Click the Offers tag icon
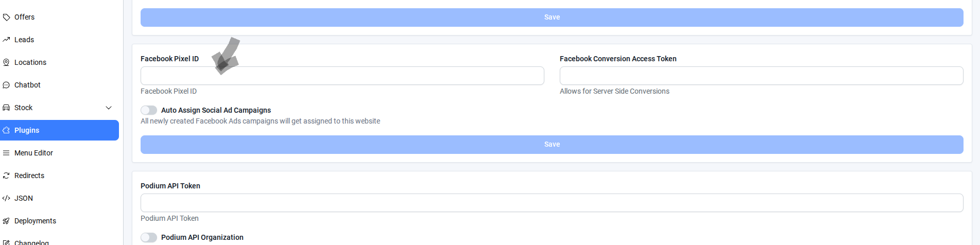Screen dimensions: 980x245 [x=6, y=17]
